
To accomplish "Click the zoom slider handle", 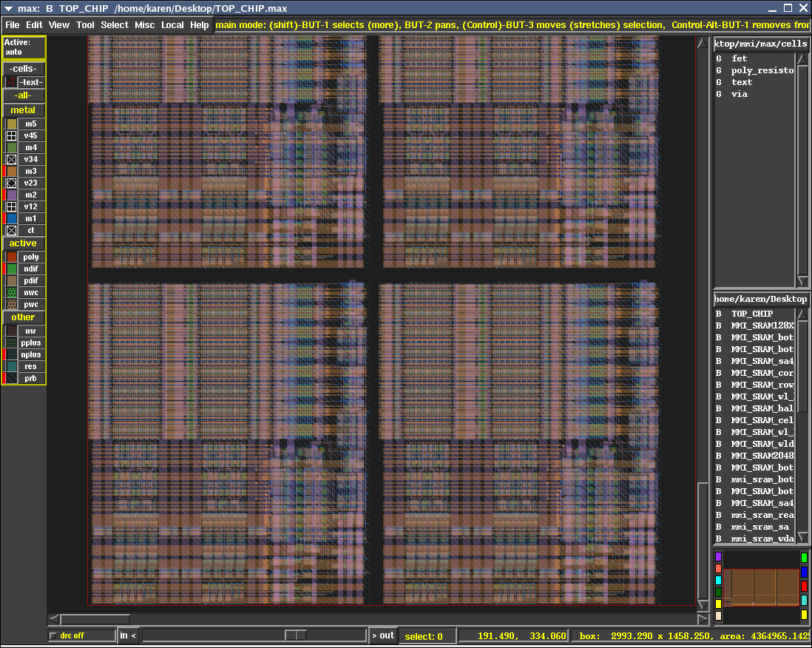I will 296,635.
